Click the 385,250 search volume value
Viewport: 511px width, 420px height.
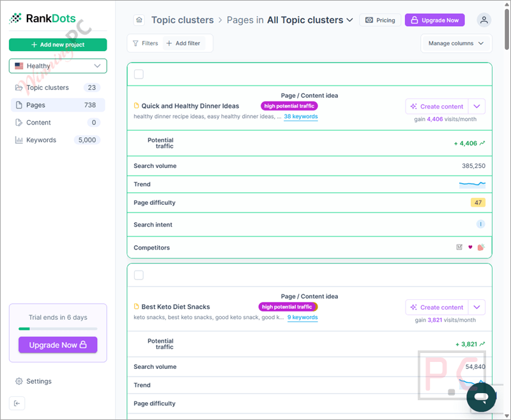coord(473,166)
